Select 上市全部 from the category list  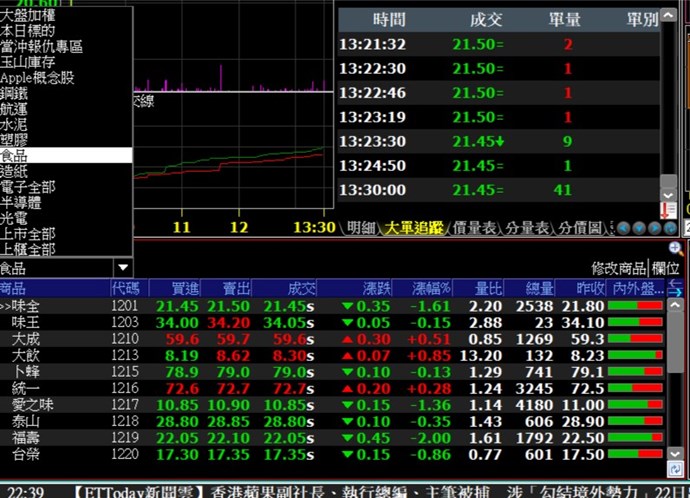(28, 233)
